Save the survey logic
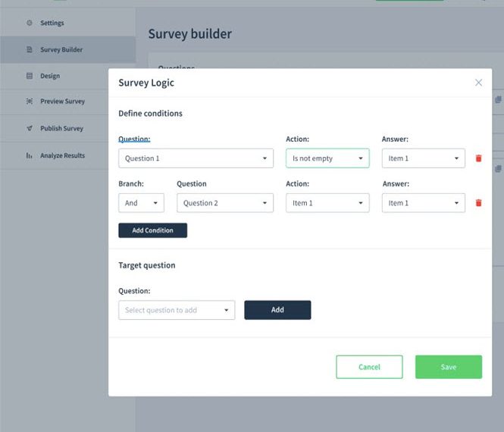Screen dimensions: 504x432 click(x=448, y=367)
